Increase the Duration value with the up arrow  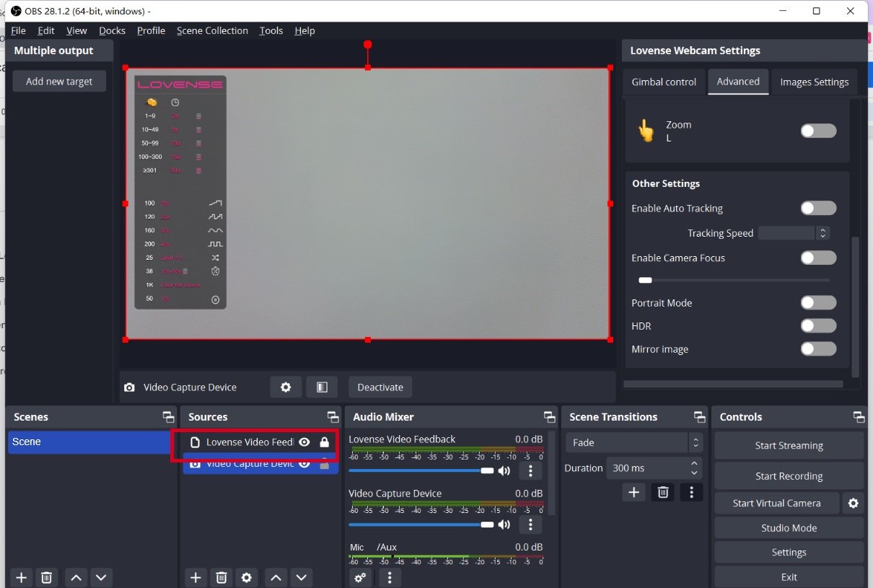point(694,464)
